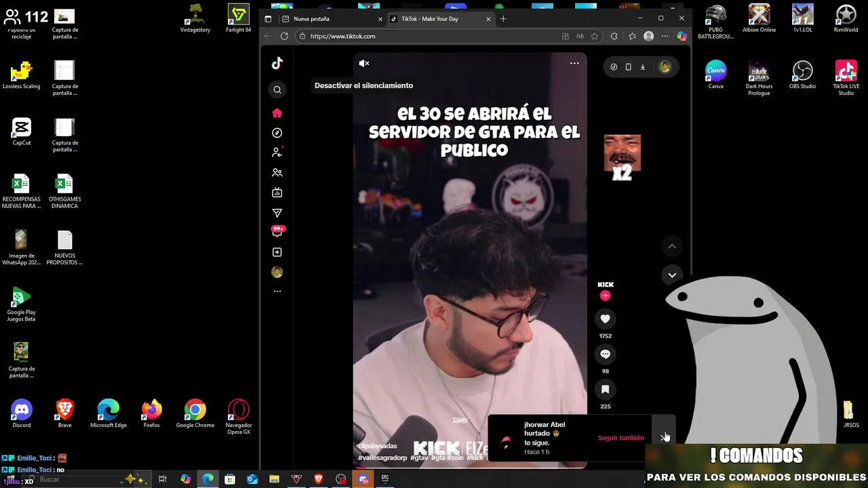Open Edge Settings and more menu
Image resolution: width=868 pixels, height=488 pixels.
(x=665, y=36)
